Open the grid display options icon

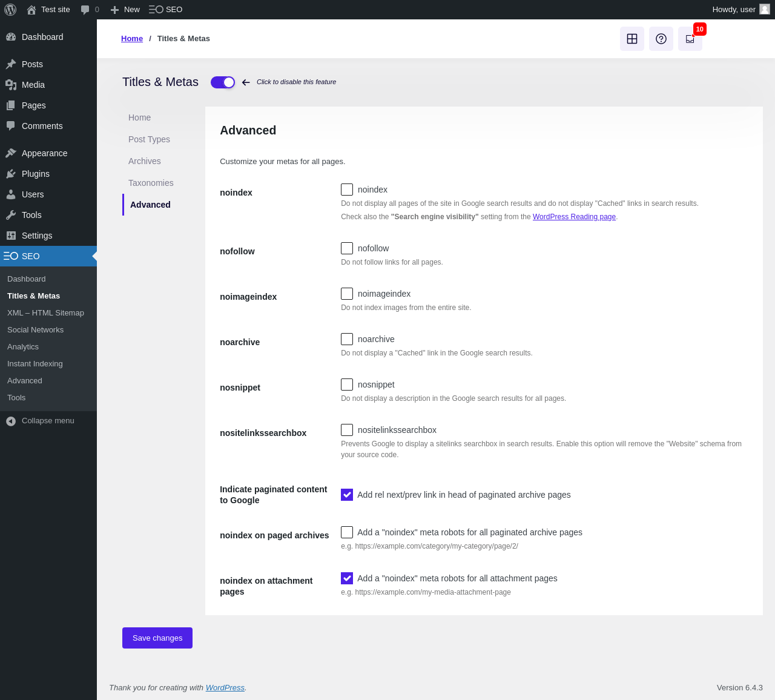[x=632, y=39]
